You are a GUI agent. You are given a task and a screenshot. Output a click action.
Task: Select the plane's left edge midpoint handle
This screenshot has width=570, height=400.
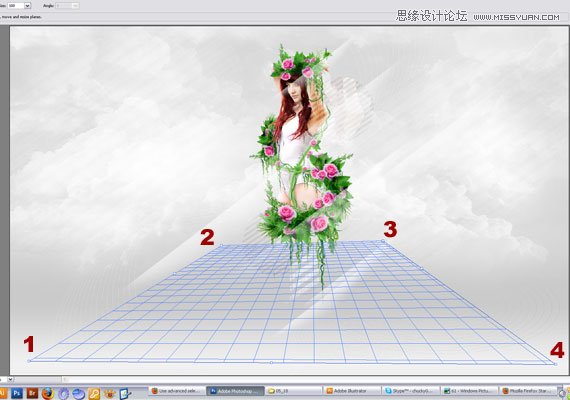tap(174, 273)
